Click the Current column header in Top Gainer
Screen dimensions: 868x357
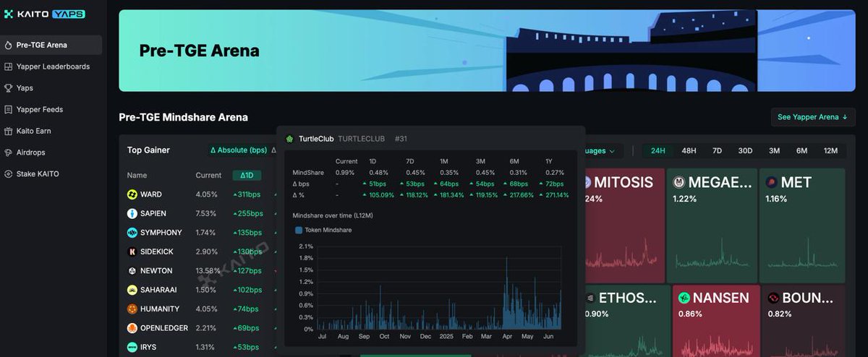[x=208, y=176]
